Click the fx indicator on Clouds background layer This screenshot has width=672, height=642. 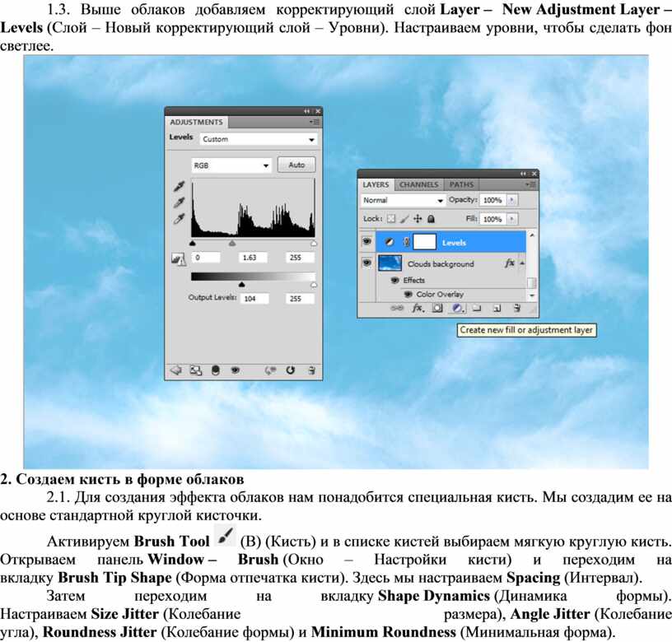pyautogui.click(x=509, y=263)
